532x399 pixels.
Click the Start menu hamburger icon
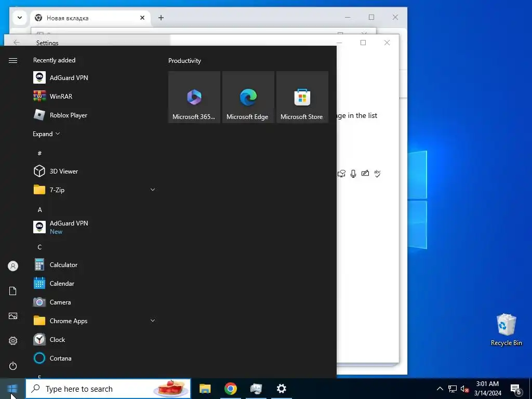[x=13, y=60]
